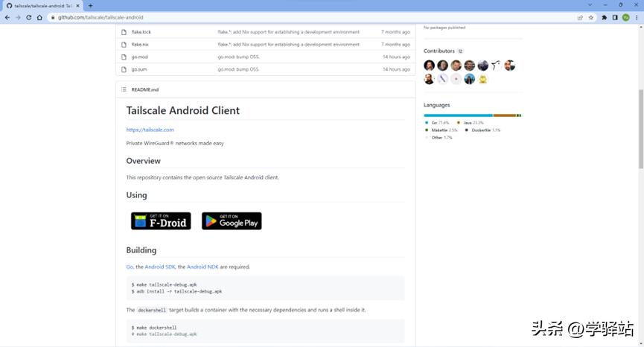Click file icon beside flake.nix
This screenshot has height=347, width=644.
pyautogui.click(x=124, y=45)
